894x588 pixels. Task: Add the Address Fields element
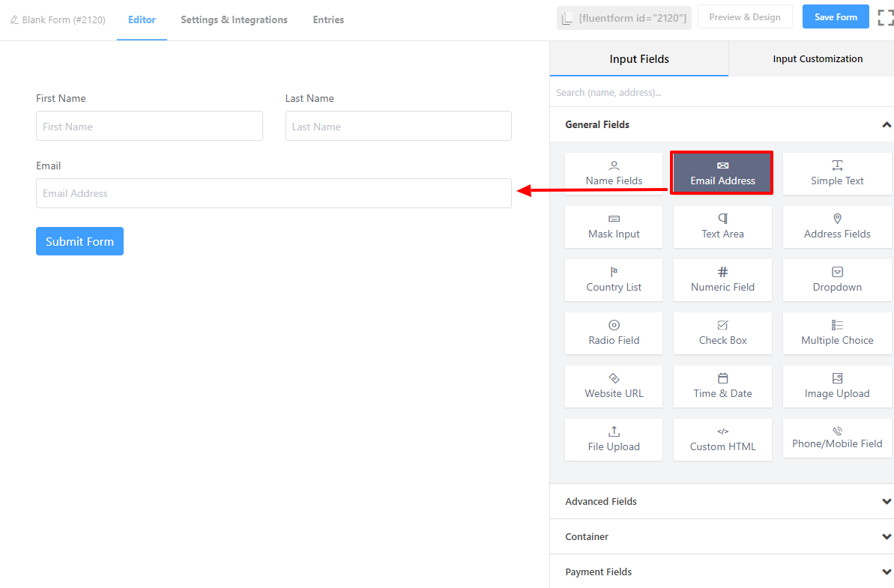pos(836,227)
